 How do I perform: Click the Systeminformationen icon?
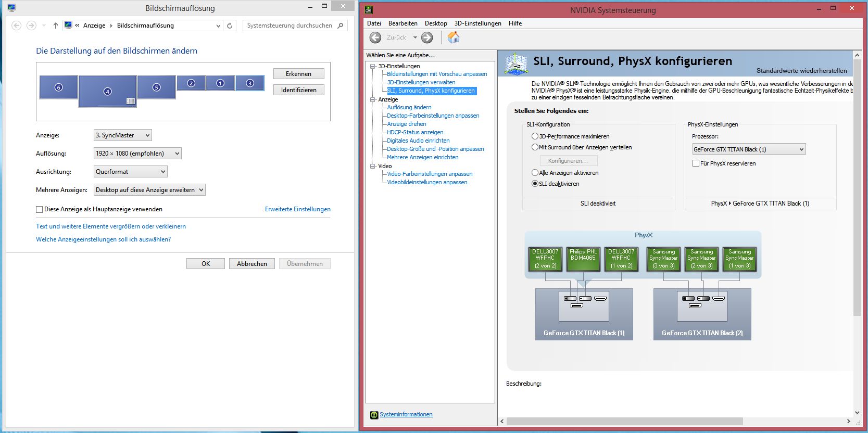[x=374, y=415]
